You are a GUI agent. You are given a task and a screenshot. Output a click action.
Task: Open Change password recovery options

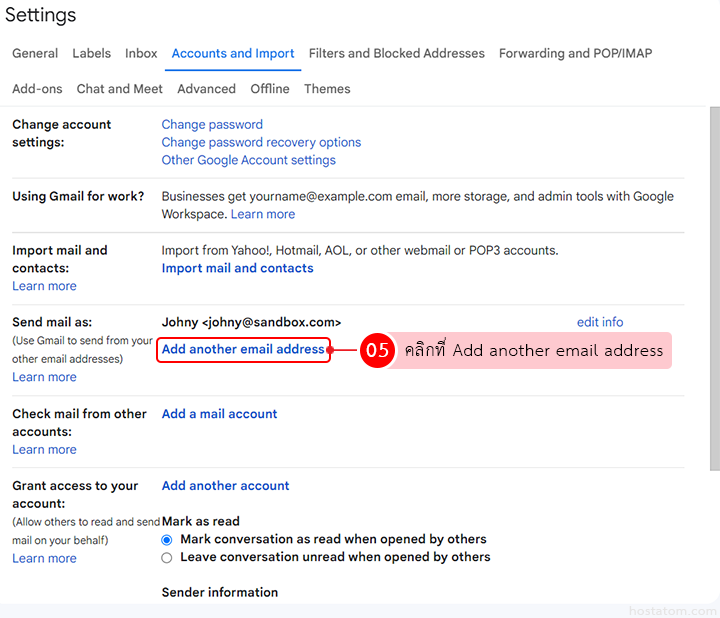261,142
